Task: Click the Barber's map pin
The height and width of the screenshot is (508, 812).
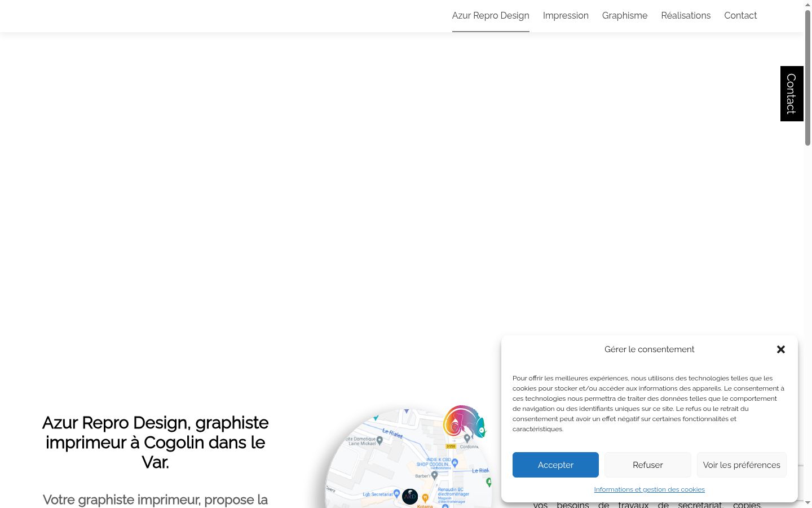Action: pos(434,475)
